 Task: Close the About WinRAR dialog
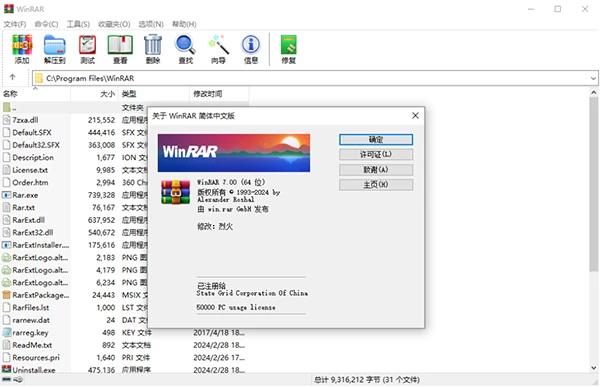pos(415,116)
